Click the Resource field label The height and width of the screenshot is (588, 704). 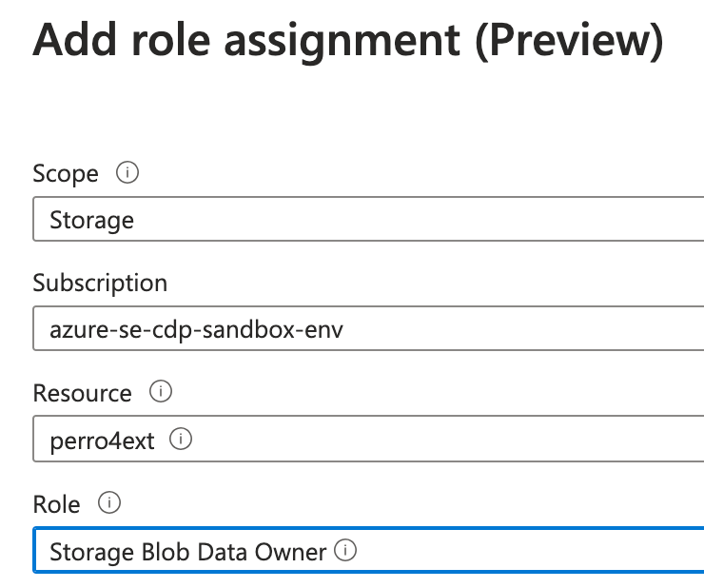click(82, 393)
